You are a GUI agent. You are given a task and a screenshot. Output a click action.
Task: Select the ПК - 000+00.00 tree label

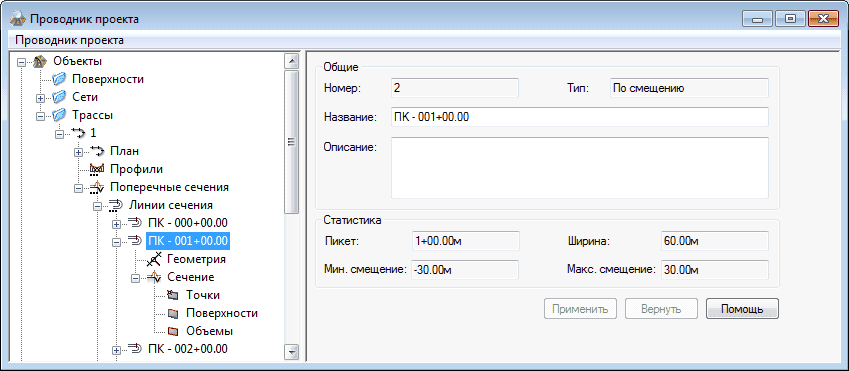click(187, 223)
